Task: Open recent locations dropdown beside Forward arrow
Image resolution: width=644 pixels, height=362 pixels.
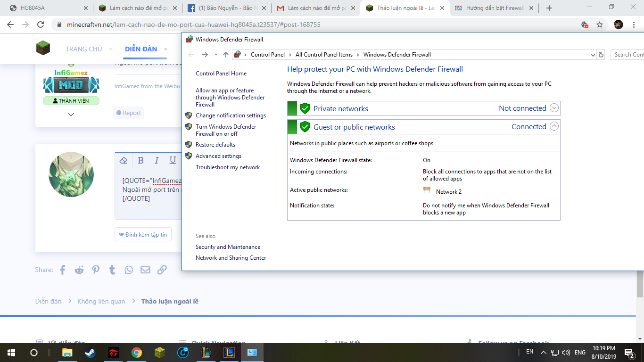Action: point(216,55)
